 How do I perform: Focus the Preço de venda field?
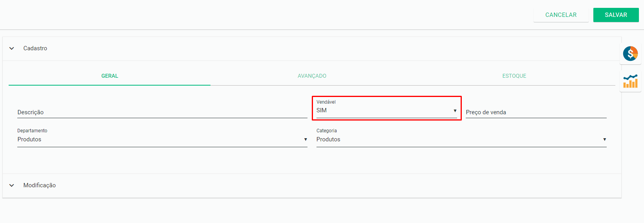[536, 112]
